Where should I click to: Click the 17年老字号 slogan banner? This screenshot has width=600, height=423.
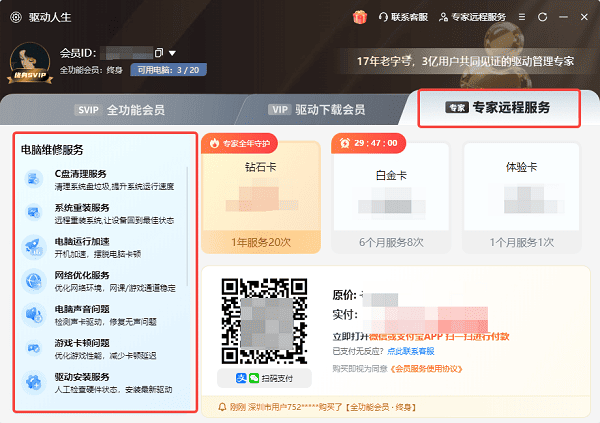point(465,61)
